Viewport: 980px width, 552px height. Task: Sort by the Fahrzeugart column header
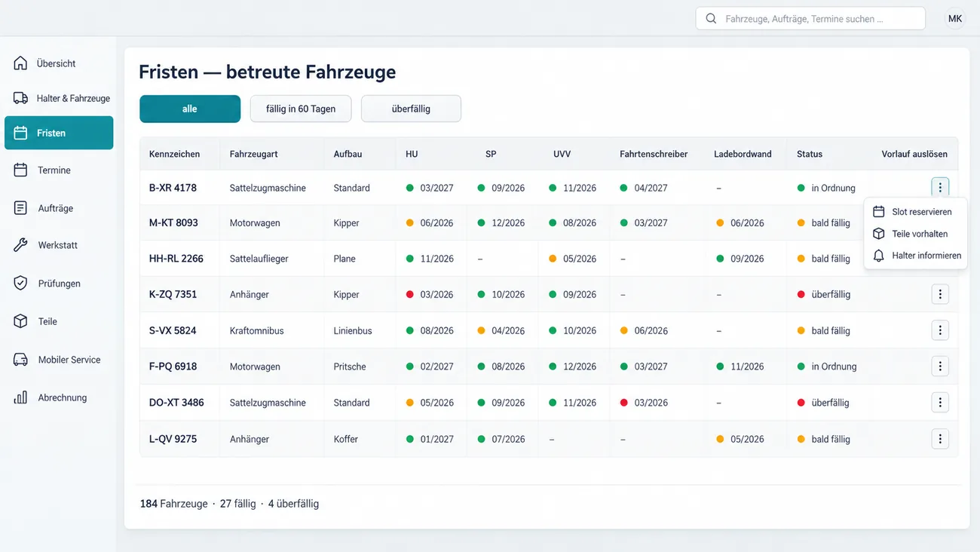(x=253, y=154)
